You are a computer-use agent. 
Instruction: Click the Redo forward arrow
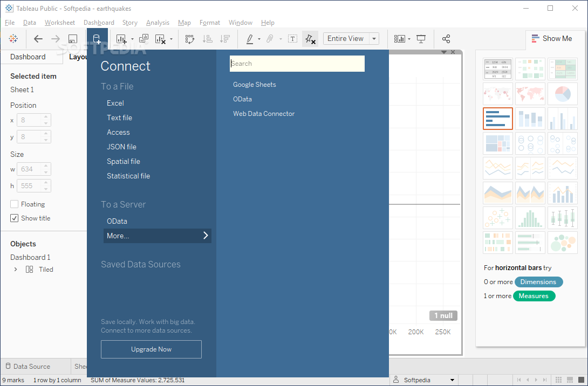tap(56, 39)
